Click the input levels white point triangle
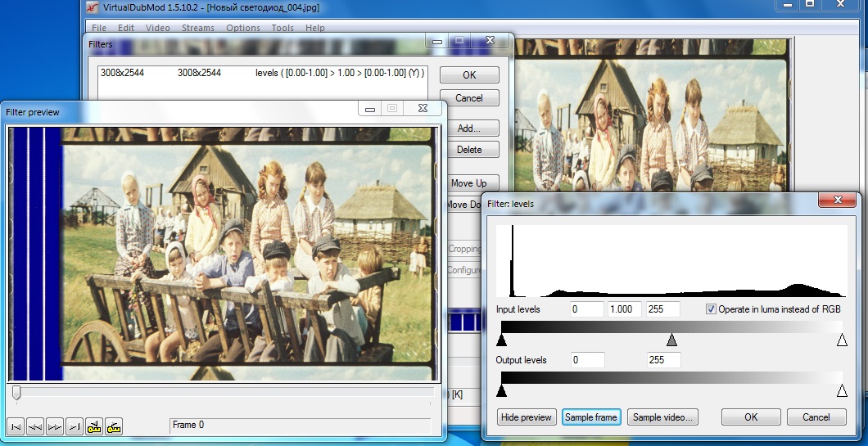868x446 pixels. (842, 340)
